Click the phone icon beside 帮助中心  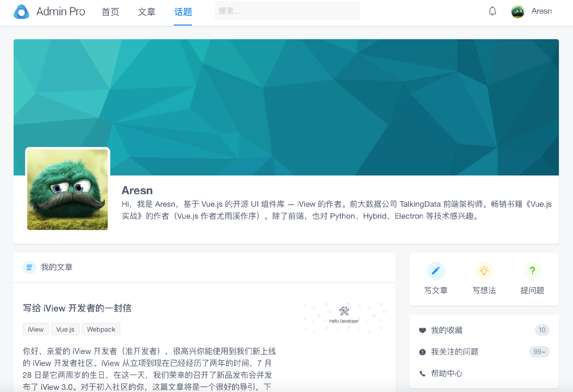tap(422, 374)
